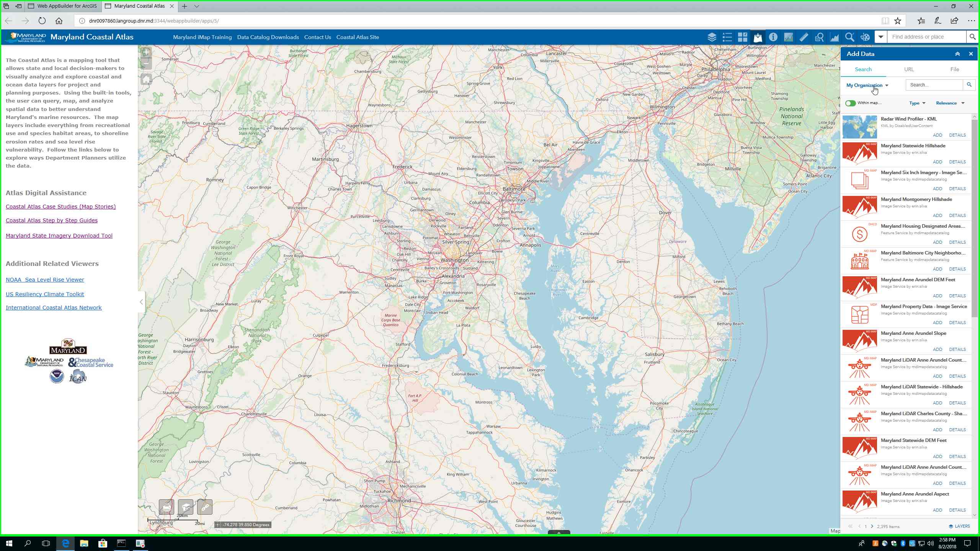Open the share link tool above the scale bar
The height and width of the screenshot is (551, 980).
coord(205,507)
